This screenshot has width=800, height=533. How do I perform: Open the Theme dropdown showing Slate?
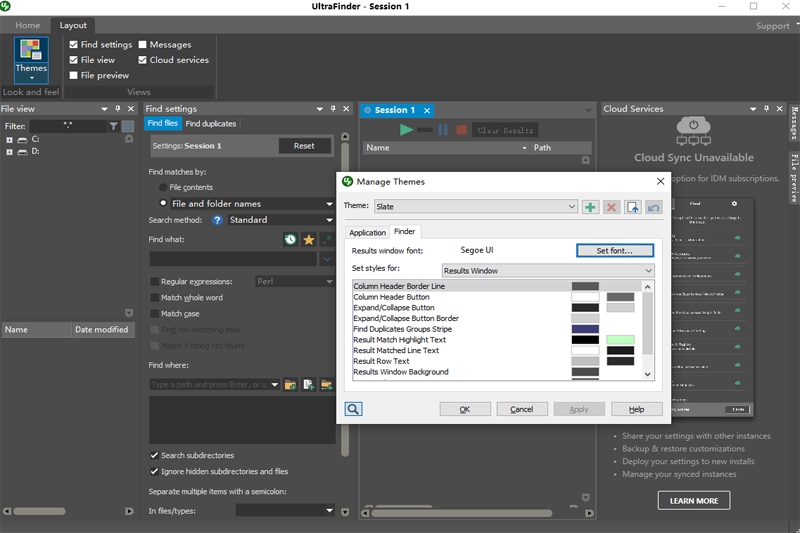(476, 207)
